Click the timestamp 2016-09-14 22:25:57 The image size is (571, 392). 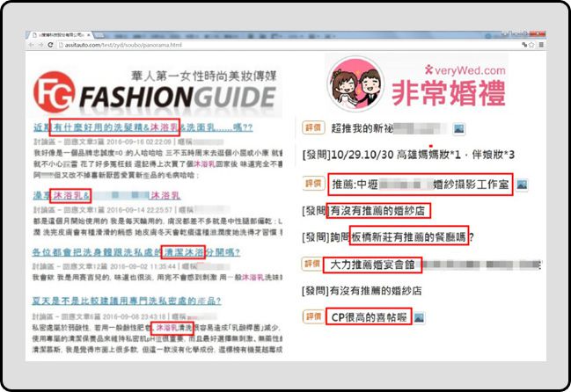coord(140,209)
